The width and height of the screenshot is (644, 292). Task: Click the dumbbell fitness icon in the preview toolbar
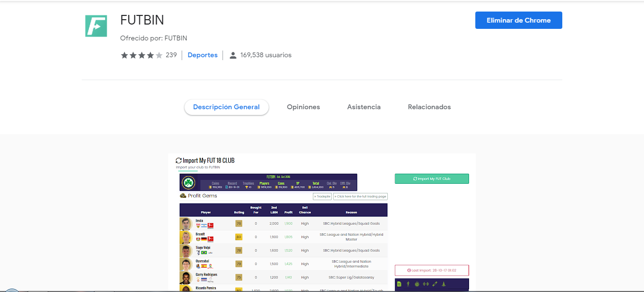[426, 284]
